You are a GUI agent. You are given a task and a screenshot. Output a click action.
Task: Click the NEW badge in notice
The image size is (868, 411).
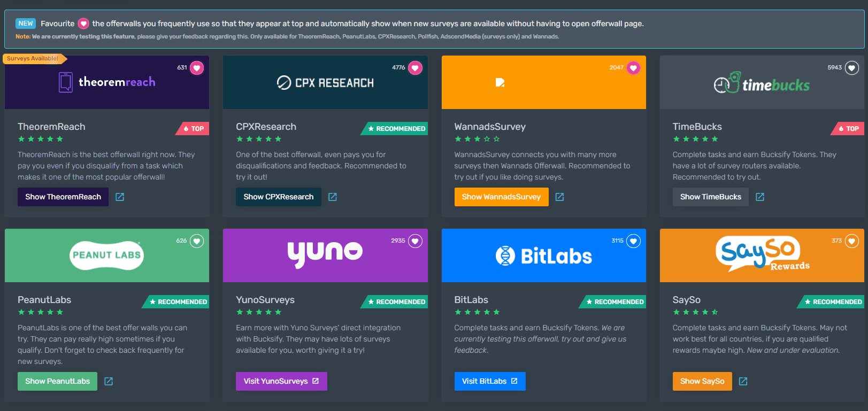coord(26,24)
